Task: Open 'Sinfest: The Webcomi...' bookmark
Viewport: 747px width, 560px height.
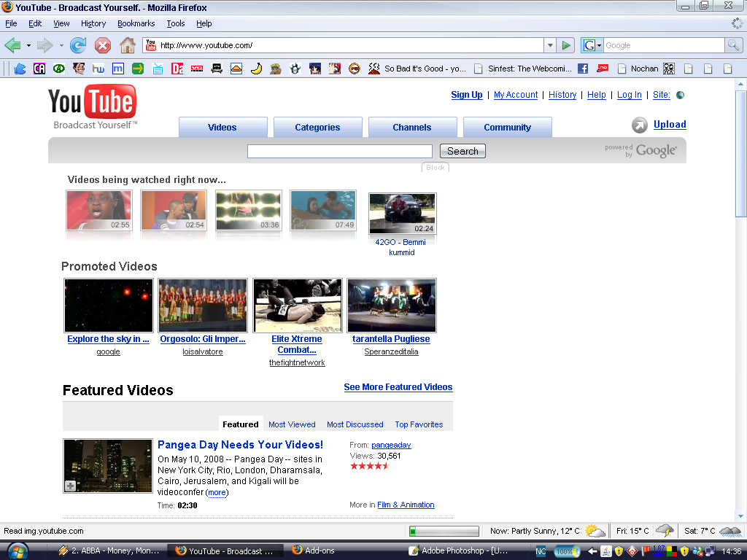Action: [x=523, y=69]
